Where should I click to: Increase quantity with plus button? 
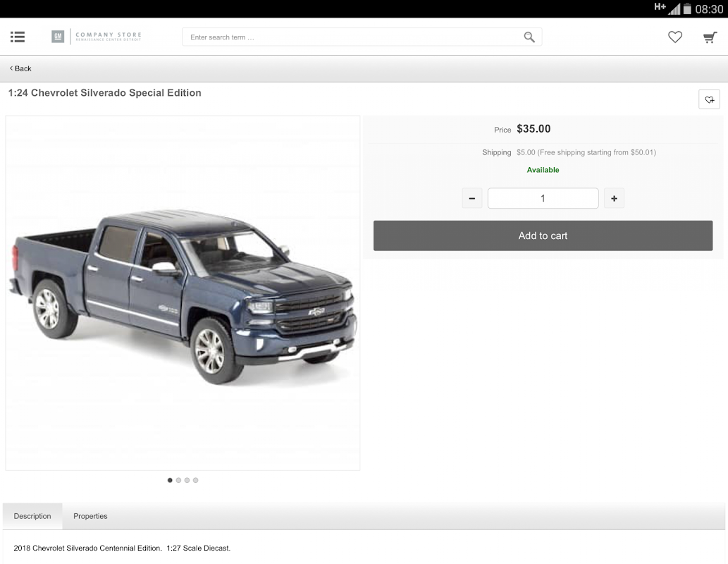(x=614, y=198)
